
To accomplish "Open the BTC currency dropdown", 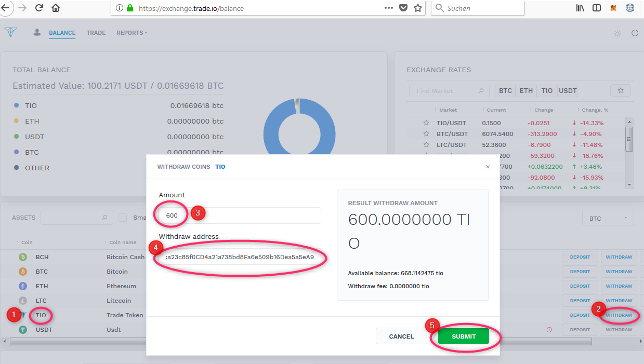I will 608,218.
